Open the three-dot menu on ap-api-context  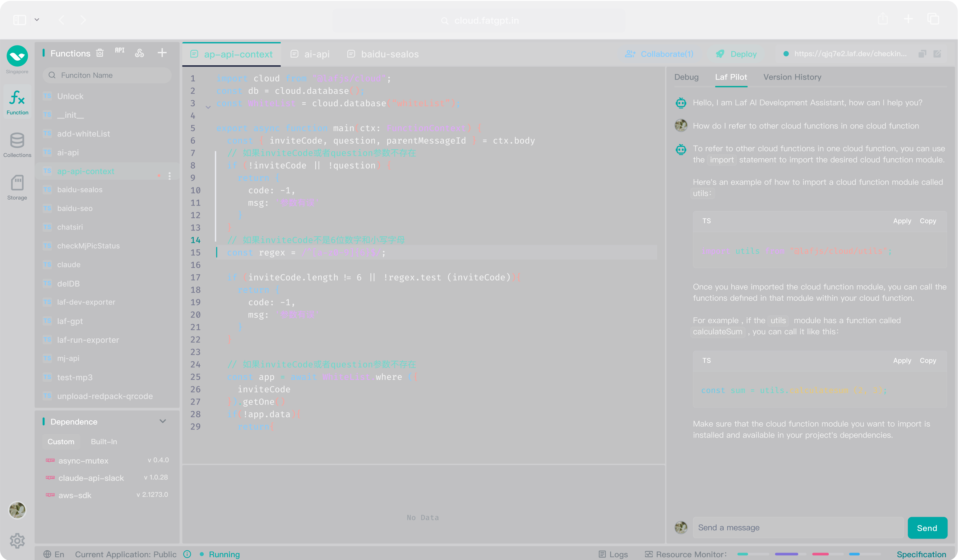coord(169,175)
